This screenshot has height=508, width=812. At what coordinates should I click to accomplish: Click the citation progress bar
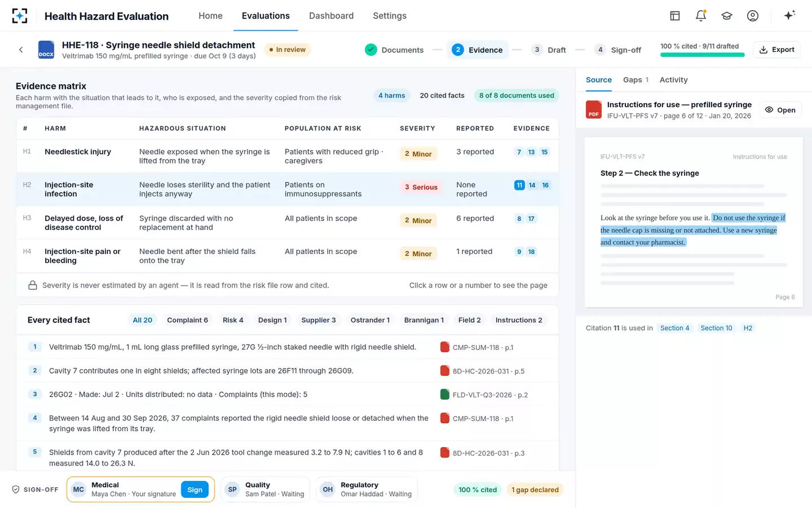point(702,55)
